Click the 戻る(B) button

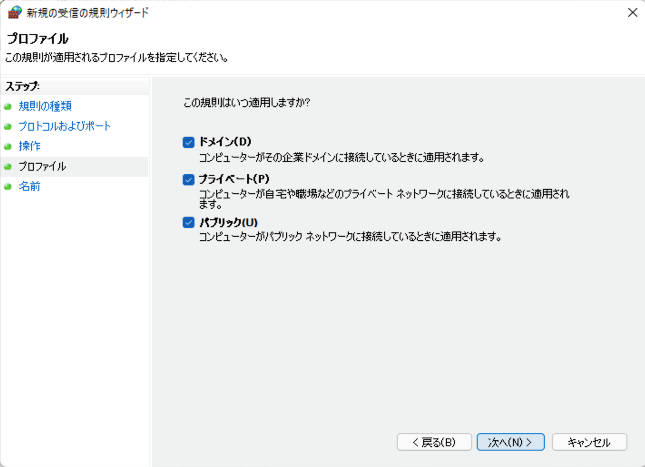coord(434,442)
